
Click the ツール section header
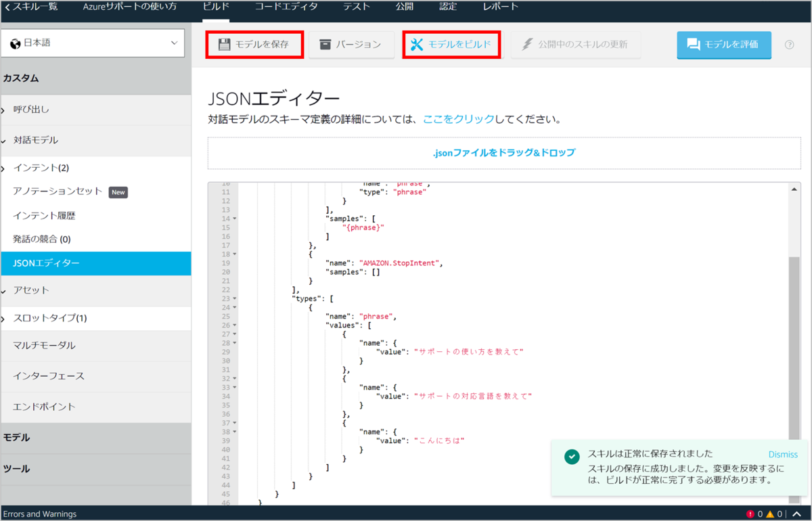click(95, 469)
